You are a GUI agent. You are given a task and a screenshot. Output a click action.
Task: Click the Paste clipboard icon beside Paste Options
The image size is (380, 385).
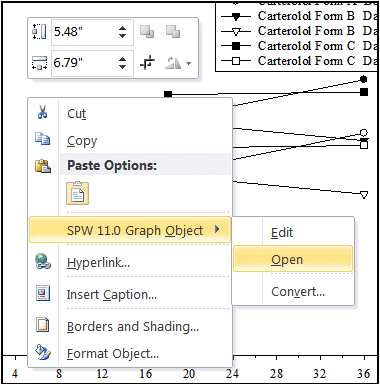coord(43,166)
